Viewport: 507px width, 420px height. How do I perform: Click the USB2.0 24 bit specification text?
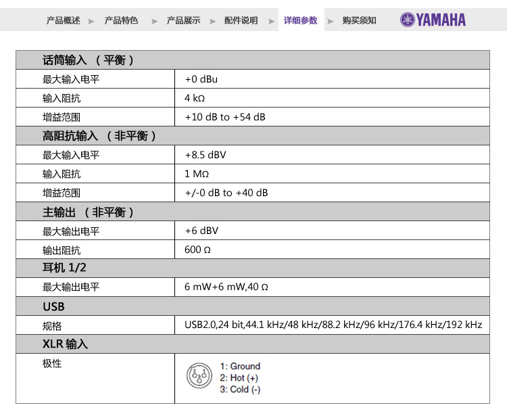click(x=333, y=325)
